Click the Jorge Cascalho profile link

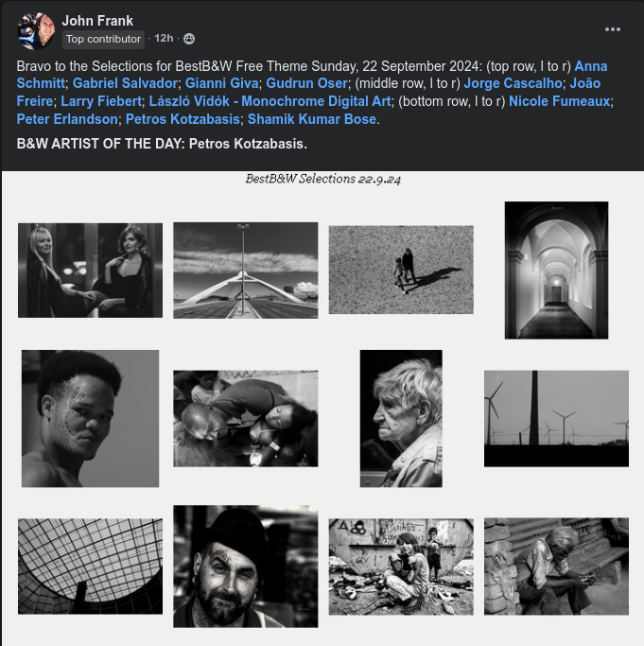[513, 83]
